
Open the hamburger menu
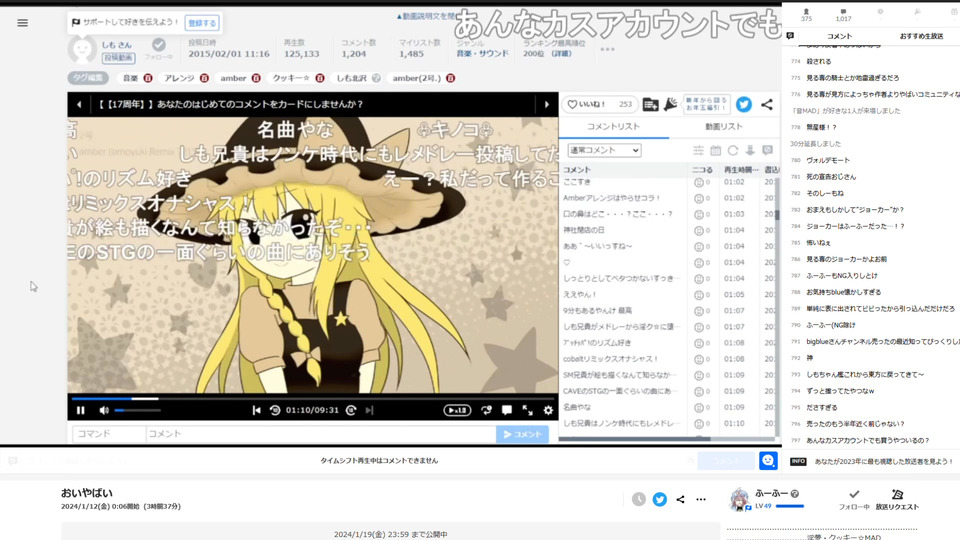click(23, 23)
